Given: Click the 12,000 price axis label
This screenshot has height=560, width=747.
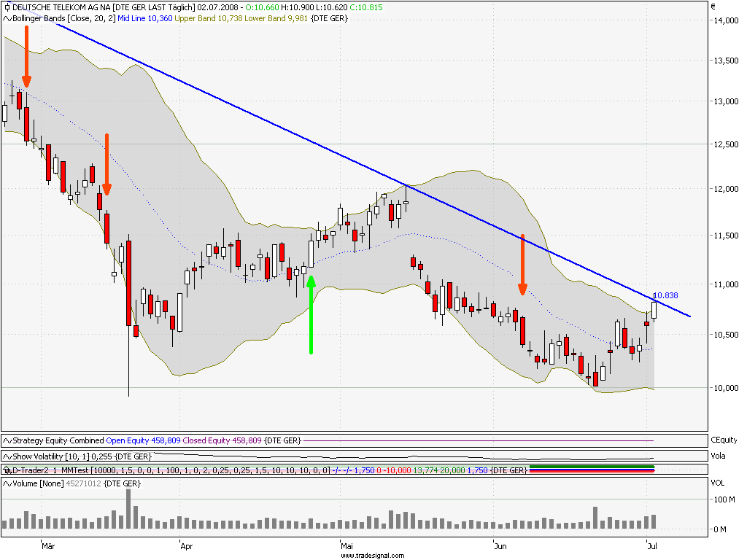Looking at the screenshot, I should click(x=726, y=189).
